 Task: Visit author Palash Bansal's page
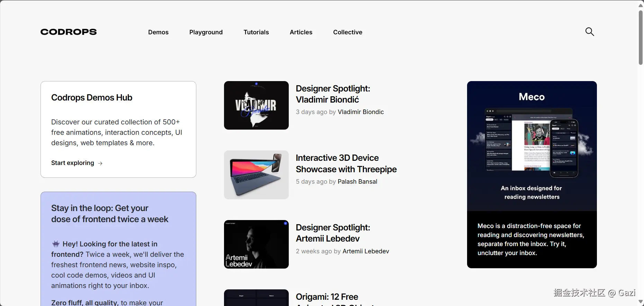357,182
